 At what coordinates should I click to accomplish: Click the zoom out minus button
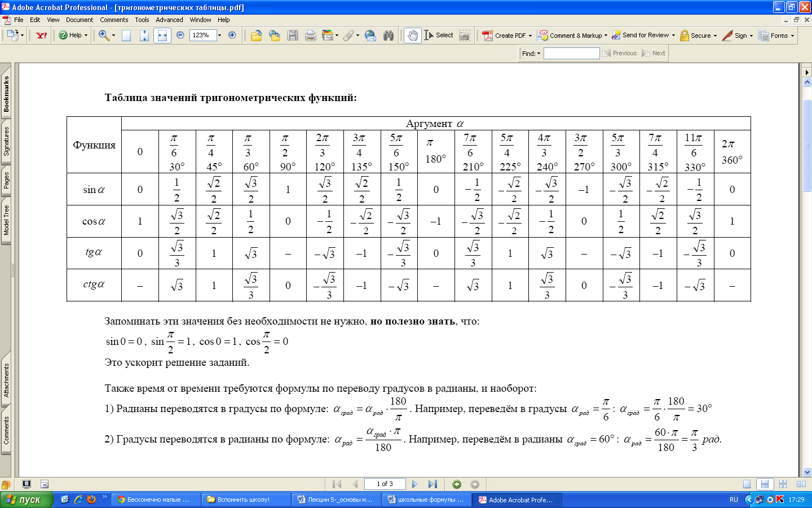coord(180,35)
